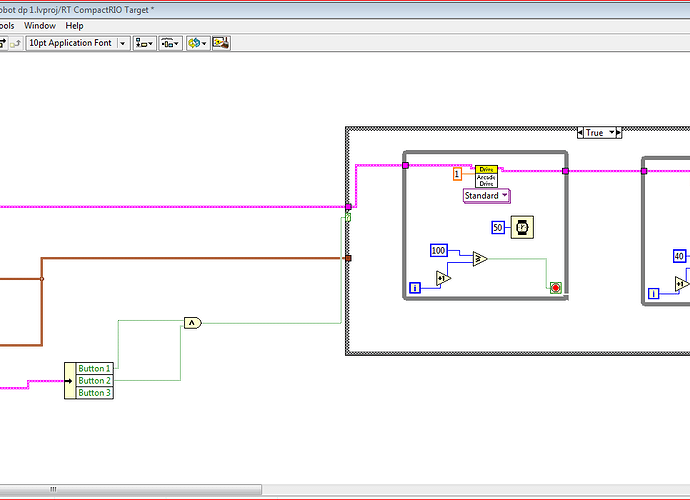Go to previous case with left arrow

(580, 132)
